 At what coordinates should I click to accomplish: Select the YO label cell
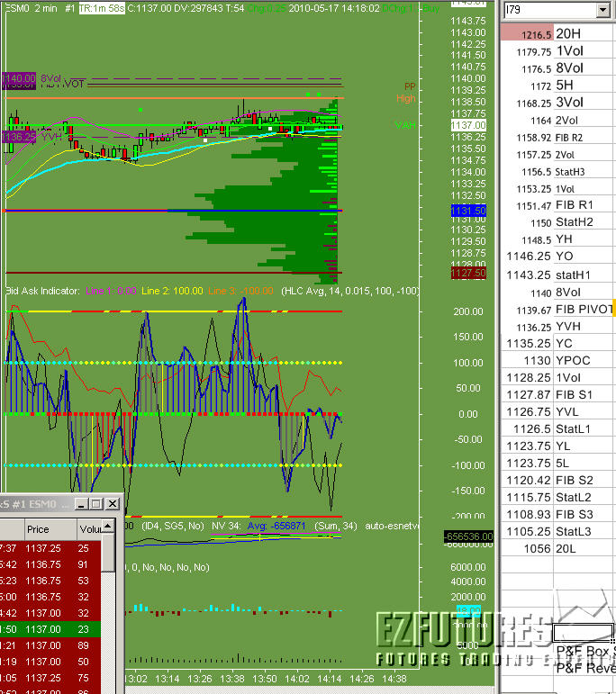pos(584,257)
